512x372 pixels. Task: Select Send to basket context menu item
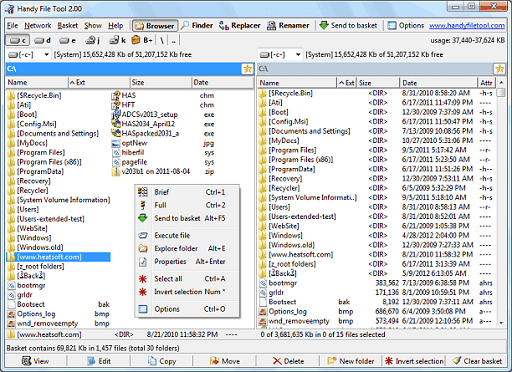coord(187,218)
